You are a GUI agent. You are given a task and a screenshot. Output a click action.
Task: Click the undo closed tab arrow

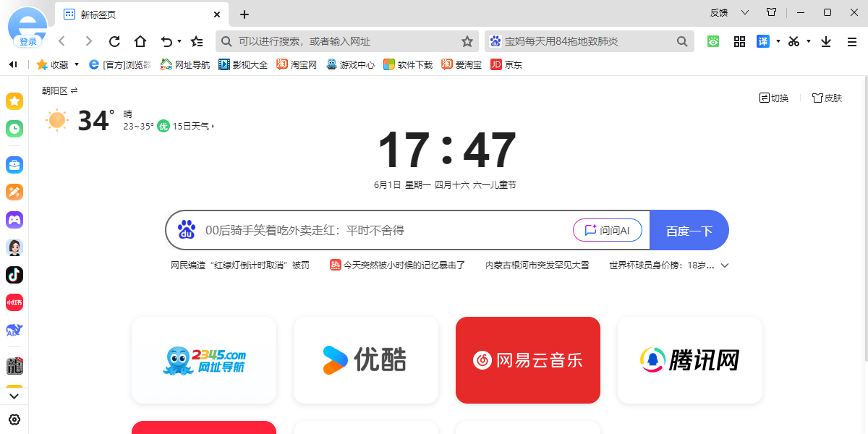(167, 41)
